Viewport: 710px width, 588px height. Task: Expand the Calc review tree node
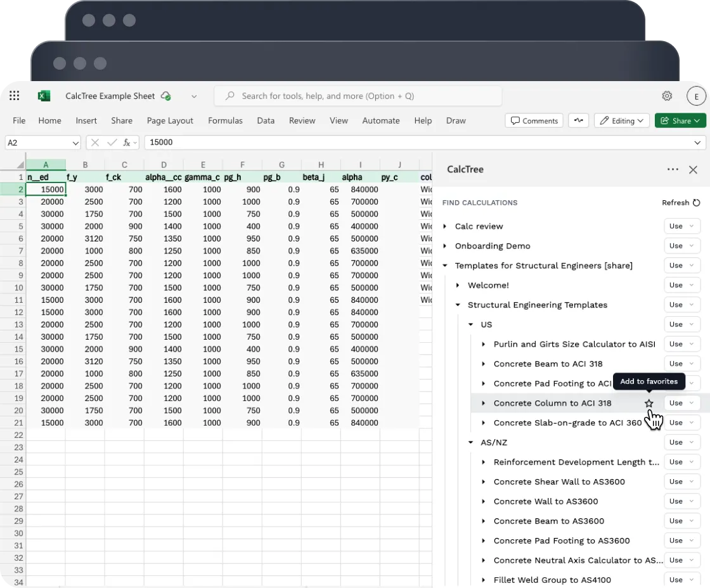(444, 226)
